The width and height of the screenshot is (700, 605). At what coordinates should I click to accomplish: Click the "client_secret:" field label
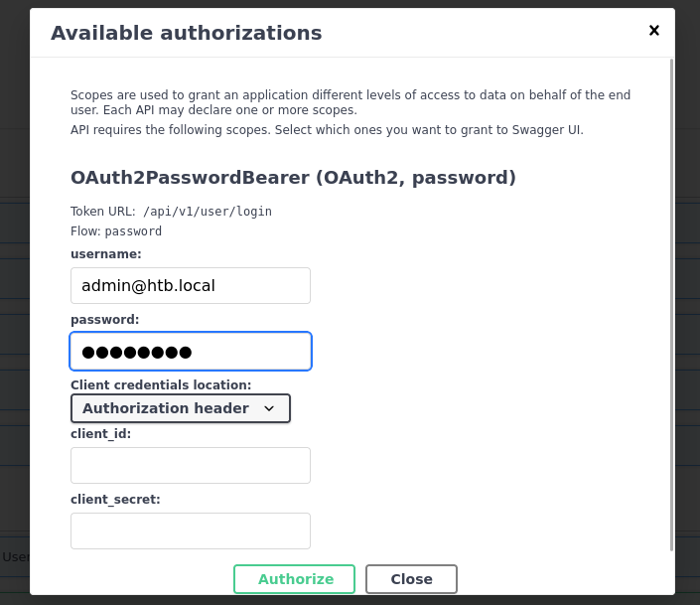115,499
